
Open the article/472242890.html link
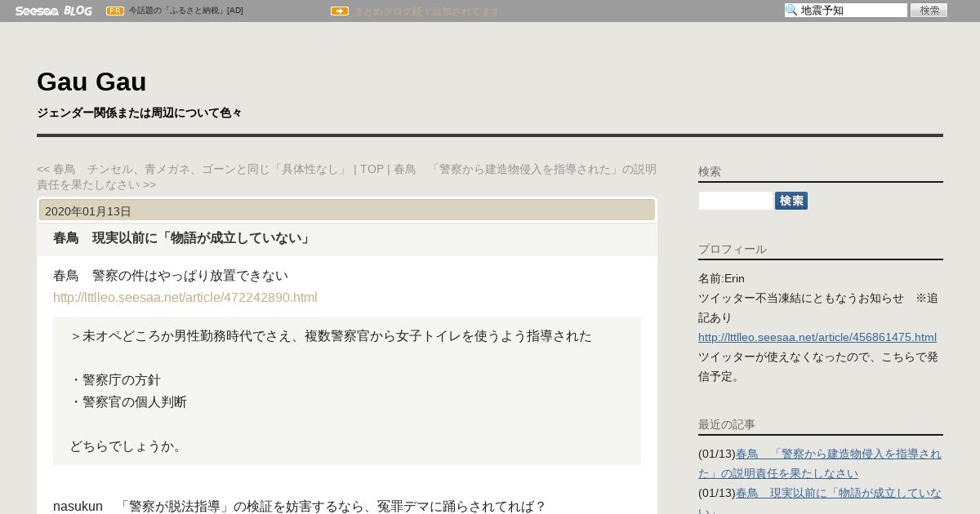pyautogui.click(x=185, y=297)
